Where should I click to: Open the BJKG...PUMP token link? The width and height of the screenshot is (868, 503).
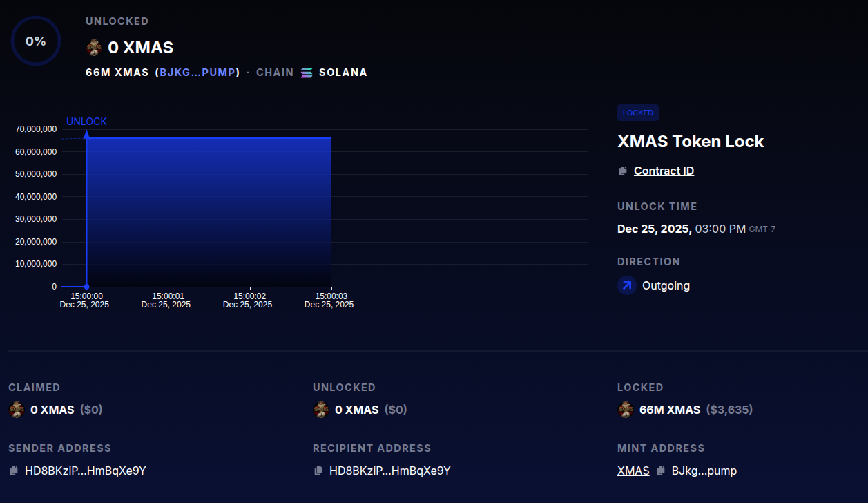click(x=198, y=72)
